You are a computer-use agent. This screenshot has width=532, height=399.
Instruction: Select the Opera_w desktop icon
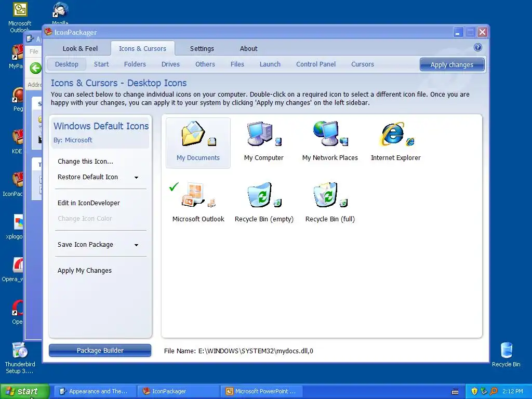13,270
